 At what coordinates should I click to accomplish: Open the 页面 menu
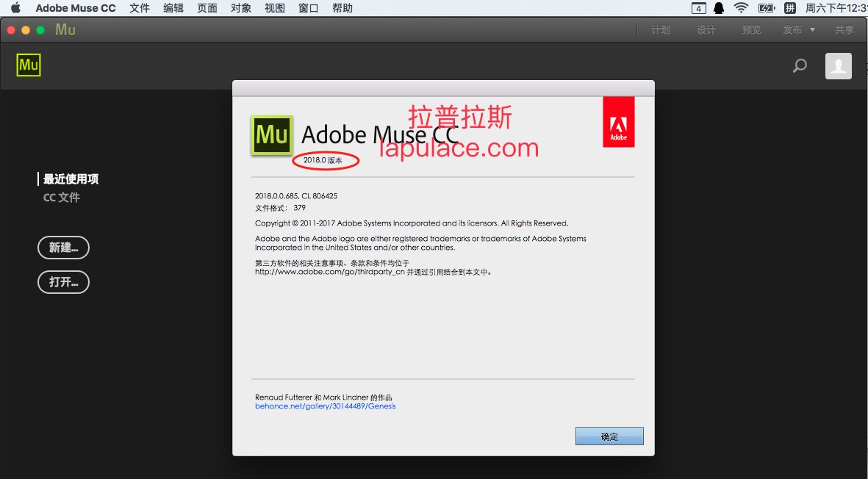pyautogui.click(x=207, y=8)
